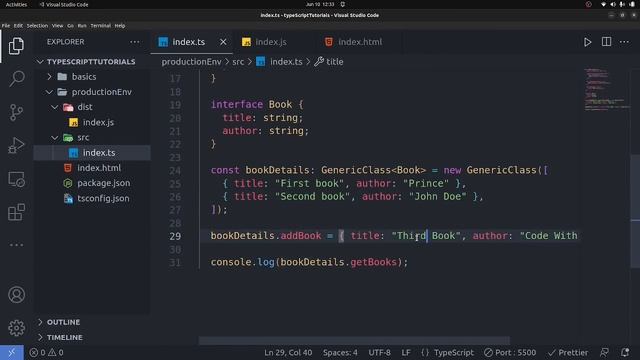The height and width of the screenshot is (360, 640).
Task: Click the braces icon before TypeScript
Action: tap(425, 352)
